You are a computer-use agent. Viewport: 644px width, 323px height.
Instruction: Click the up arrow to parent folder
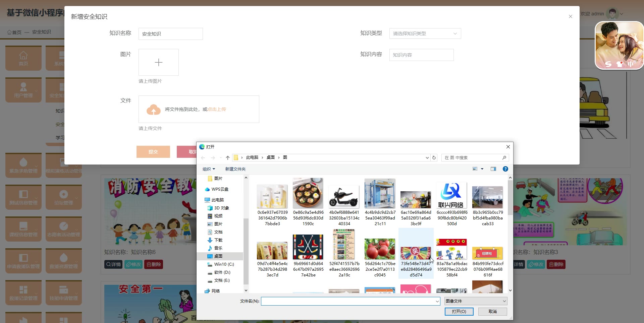(228, 158)
